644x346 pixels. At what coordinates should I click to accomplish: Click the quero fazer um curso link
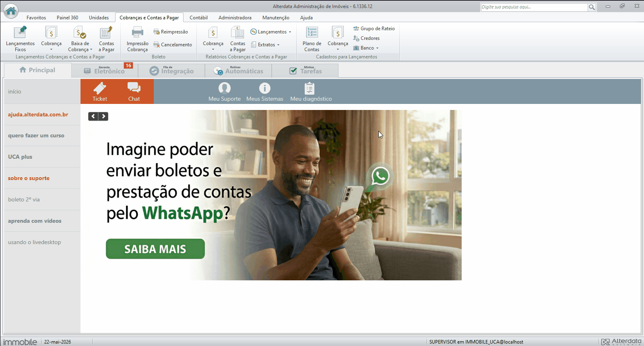click(36, 135)
